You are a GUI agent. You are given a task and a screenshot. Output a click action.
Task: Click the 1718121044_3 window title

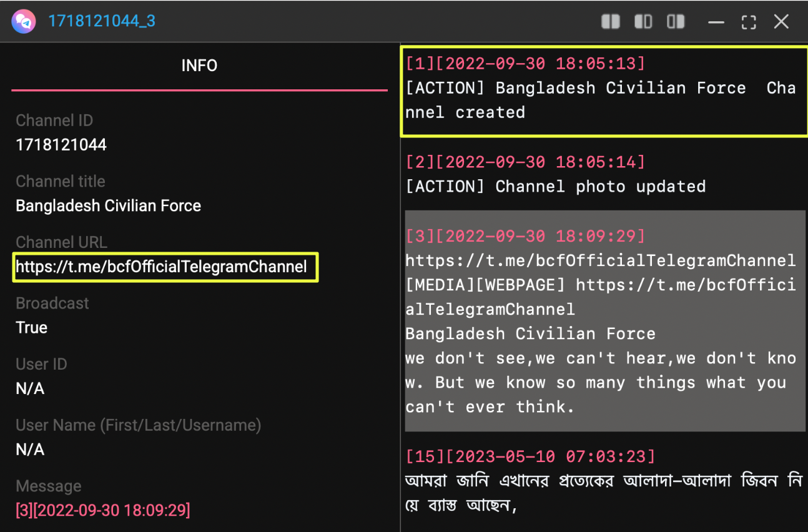click(102, 21)
